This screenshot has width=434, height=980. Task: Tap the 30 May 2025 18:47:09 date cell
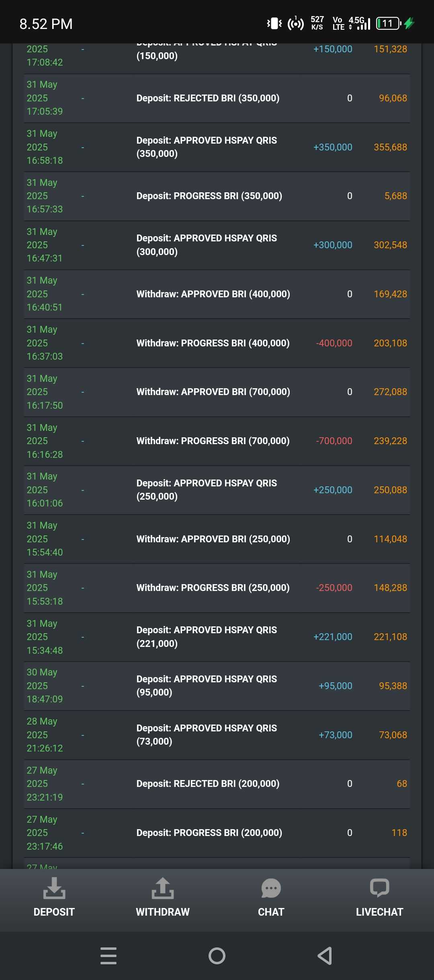tap(45, 686)
